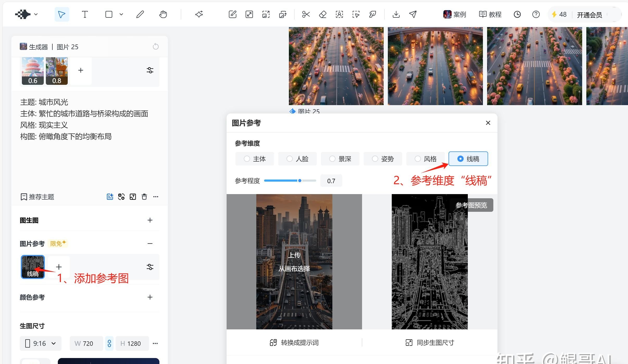The image size is (628, 364).
Task: Adjust the 参考程度 slider handle
Action: pyautogui.click(x=300, y=181)
